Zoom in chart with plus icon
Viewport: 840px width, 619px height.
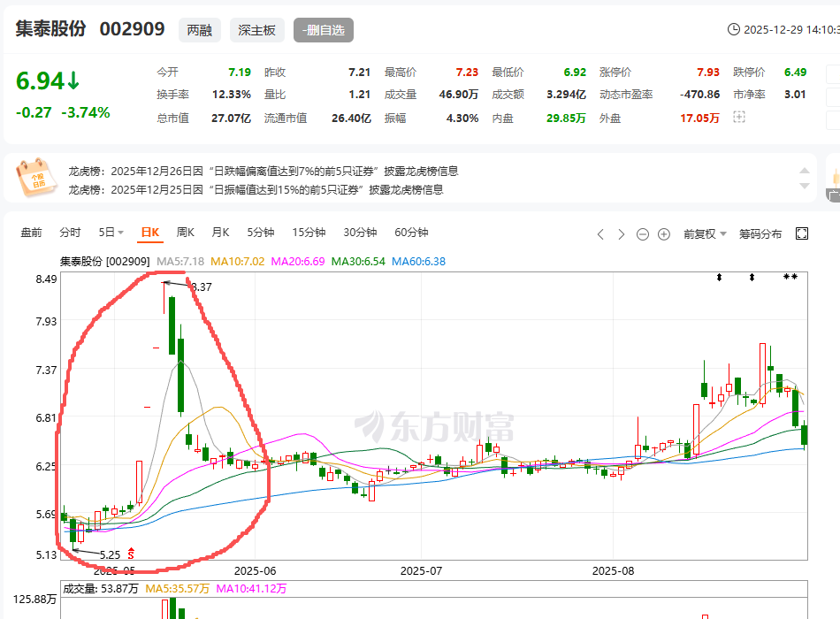click(x=664, y=234)
